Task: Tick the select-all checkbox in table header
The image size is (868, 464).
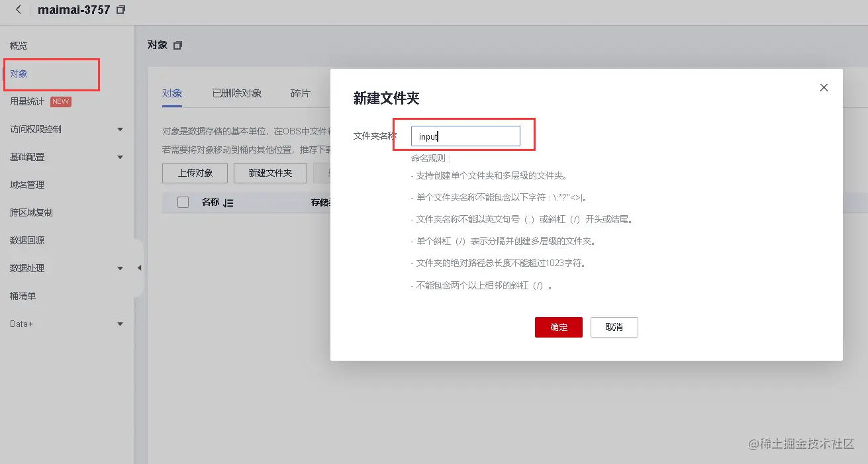Action: 183,203
